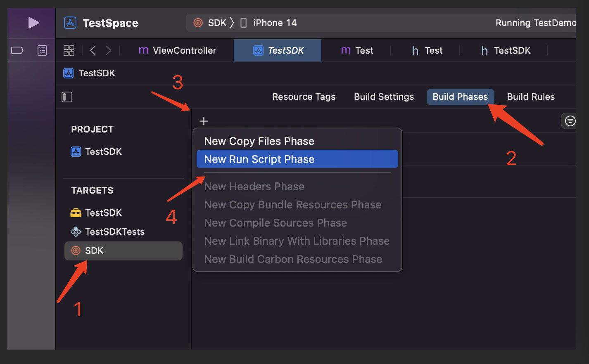589x364 pixels.
Task: Click the breakpoint navigator tag icon
Action: (17, 50)
